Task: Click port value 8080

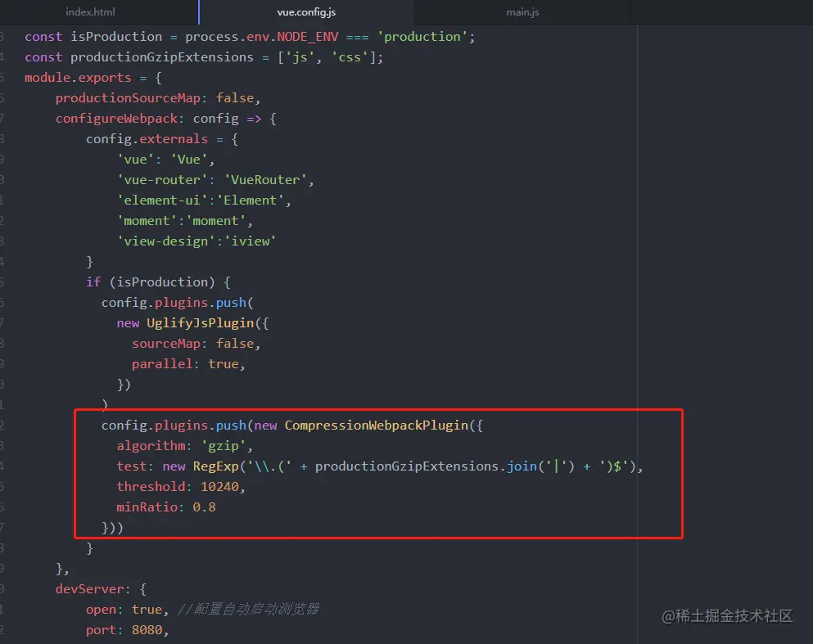Action: coord(147,630)
